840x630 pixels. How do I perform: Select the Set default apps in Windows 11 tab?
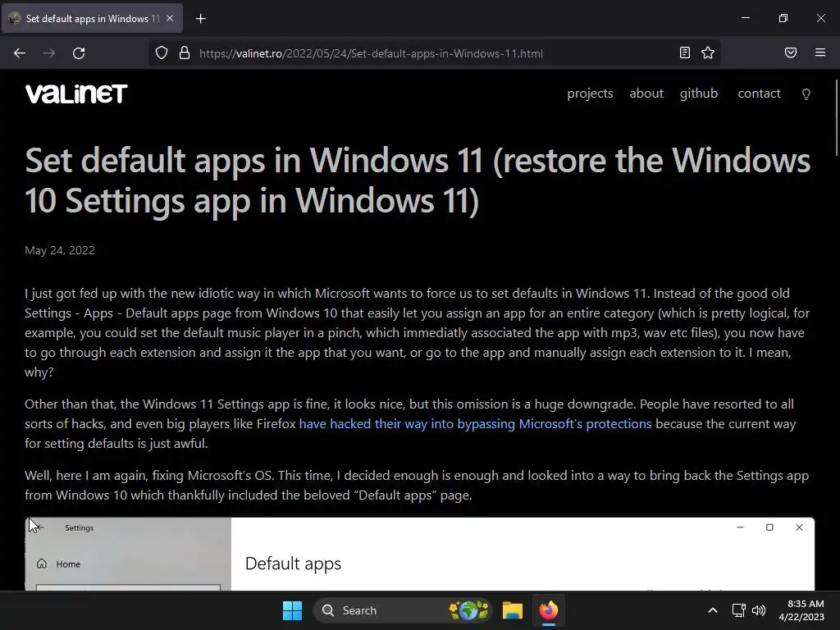click(92, 18)
